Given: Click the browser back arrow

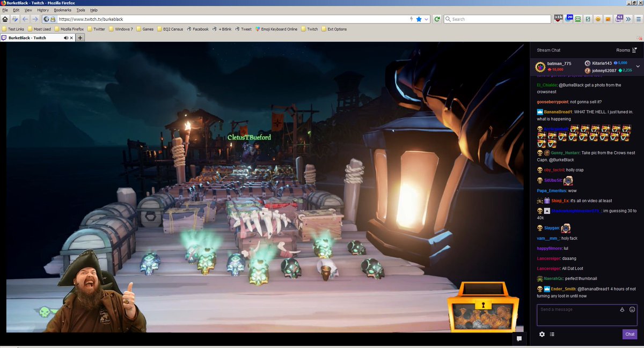Looking at the screenshot, I should pos(25,19).
